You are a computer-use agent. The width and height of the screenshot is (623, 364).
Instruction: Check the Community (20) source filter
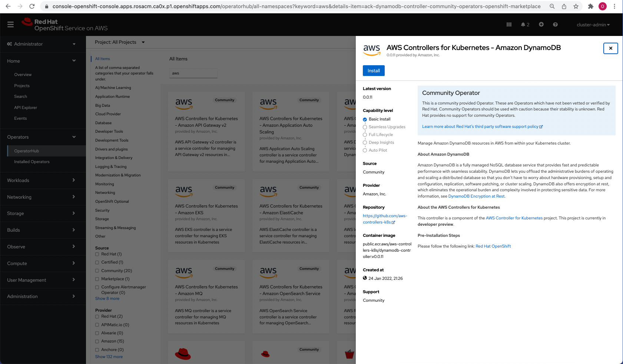(x=97, y=271)
